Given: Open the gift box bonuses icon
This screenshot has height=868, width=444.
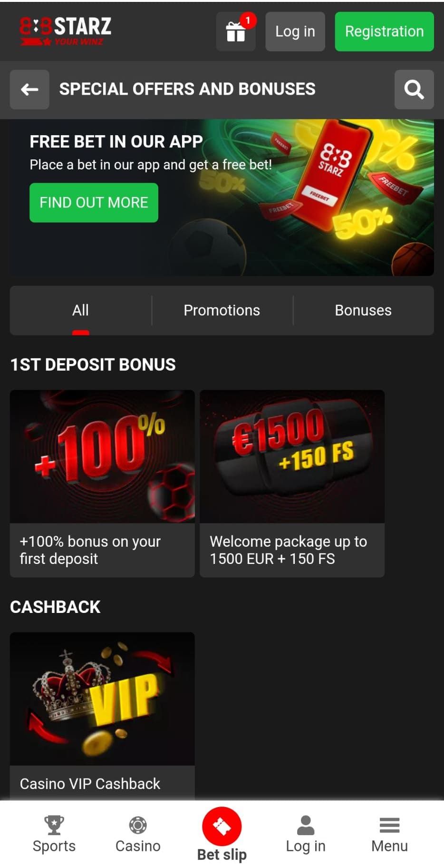Looking at the screenshot, I should coord(236,31).
